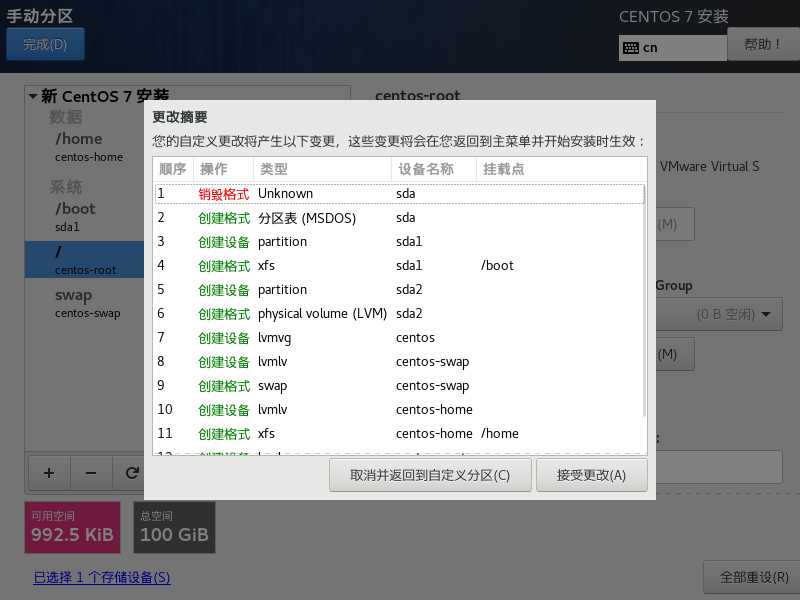Select the swap centos-swap mount point
The height and width of the screenshot is (600, 800).
tap(85, 303)
